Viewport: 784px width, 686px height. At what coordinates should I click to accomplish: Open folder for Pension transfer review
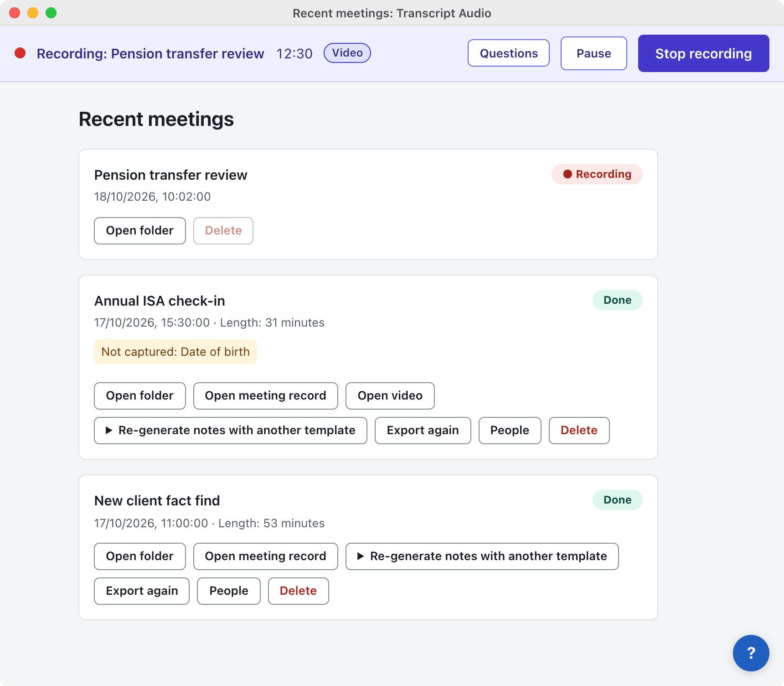point(140,231)
